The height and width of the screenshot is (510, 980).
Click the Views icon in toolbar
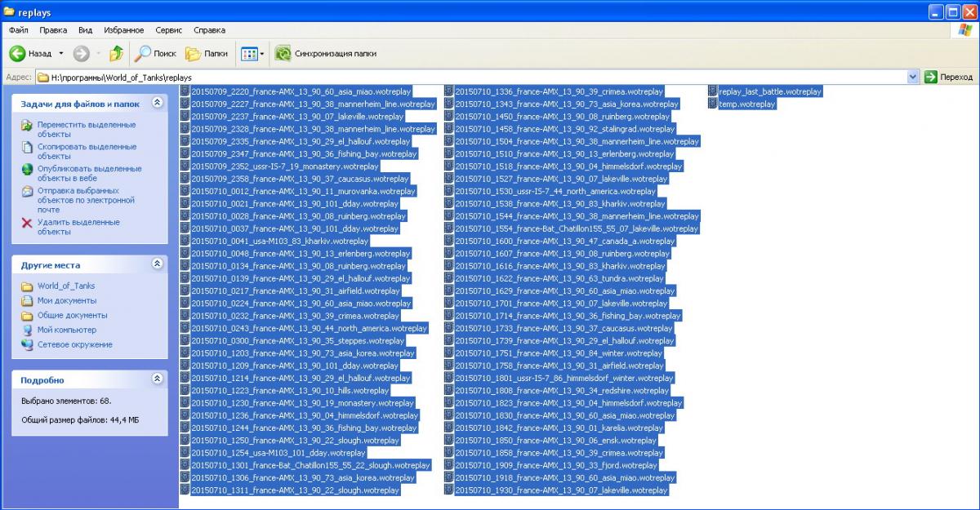[x=249, y=53]
